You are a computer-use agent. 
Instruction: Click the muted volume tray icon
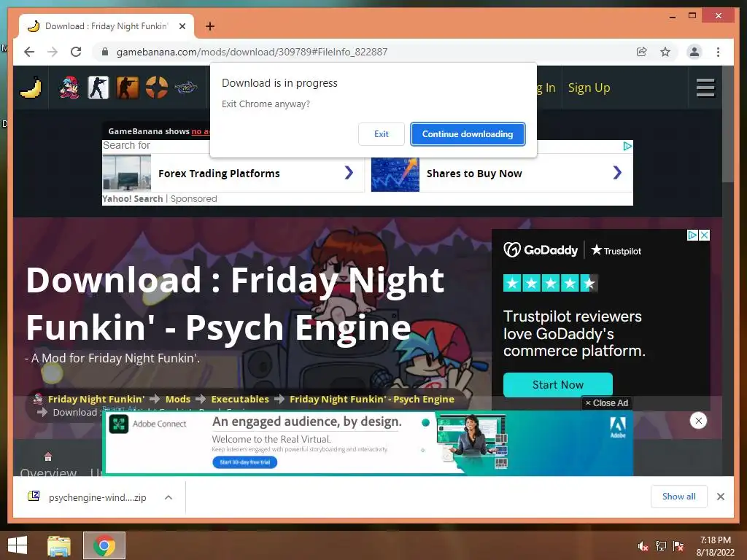(x=643, y=546)
